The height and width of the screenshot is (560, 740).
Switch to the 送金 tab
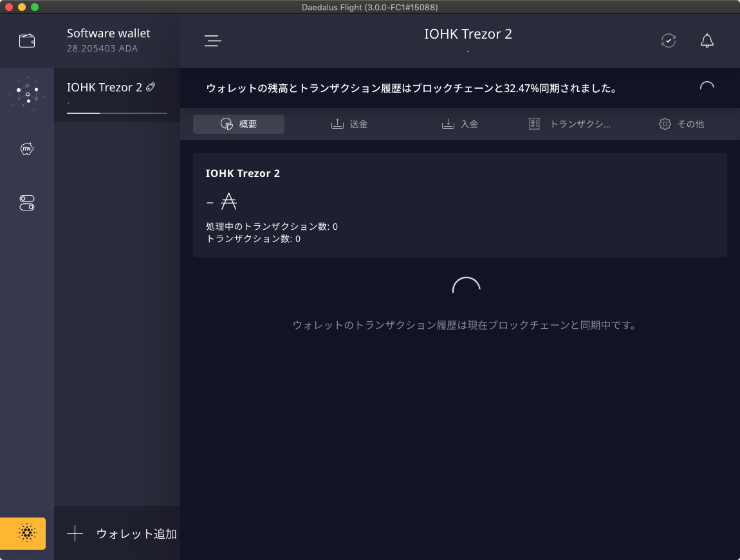[349, 124]
